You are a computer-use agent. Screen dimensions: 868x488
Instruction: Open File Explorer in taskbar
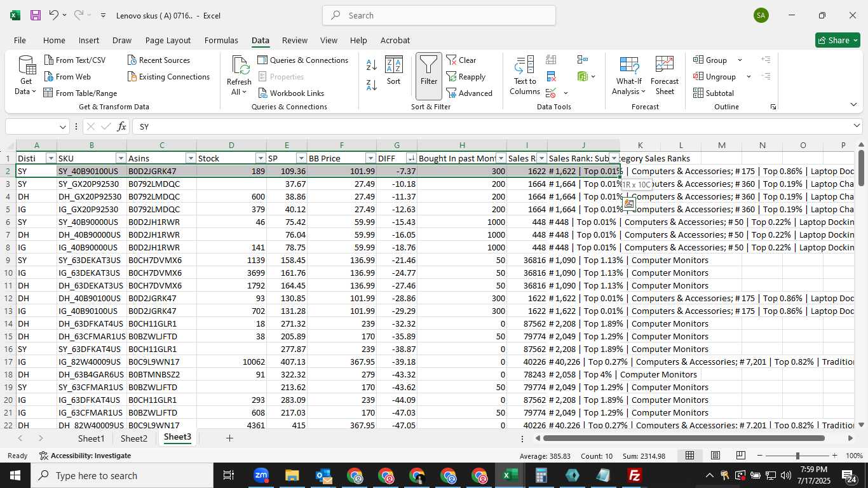coord(292,475)
